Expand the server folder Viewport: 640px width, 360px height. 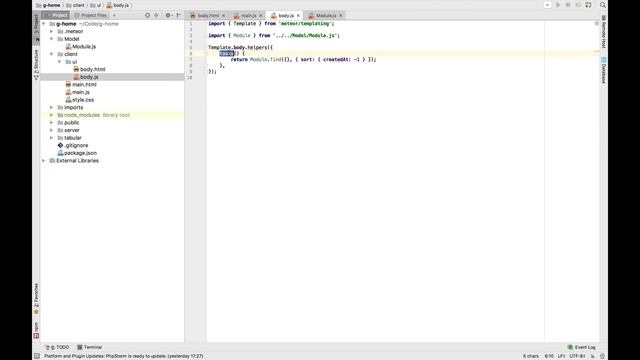[52, 130]
